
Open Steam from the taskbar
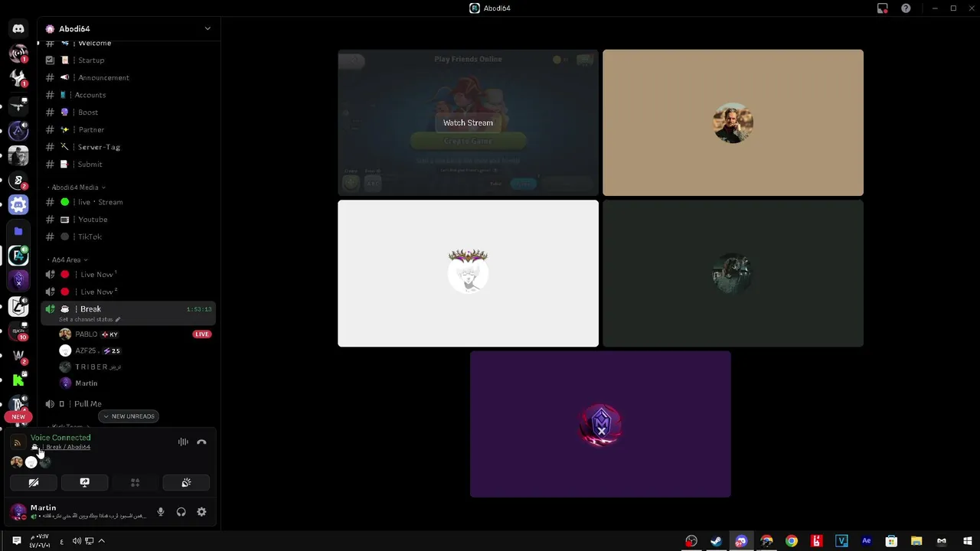coord(716,541)
